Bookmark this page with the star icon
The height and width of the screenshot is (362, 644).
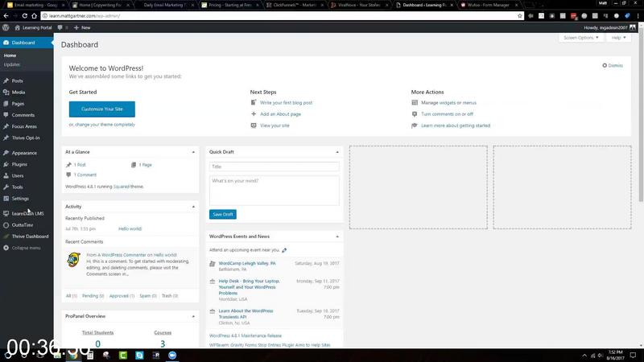(x=519, y=15)
